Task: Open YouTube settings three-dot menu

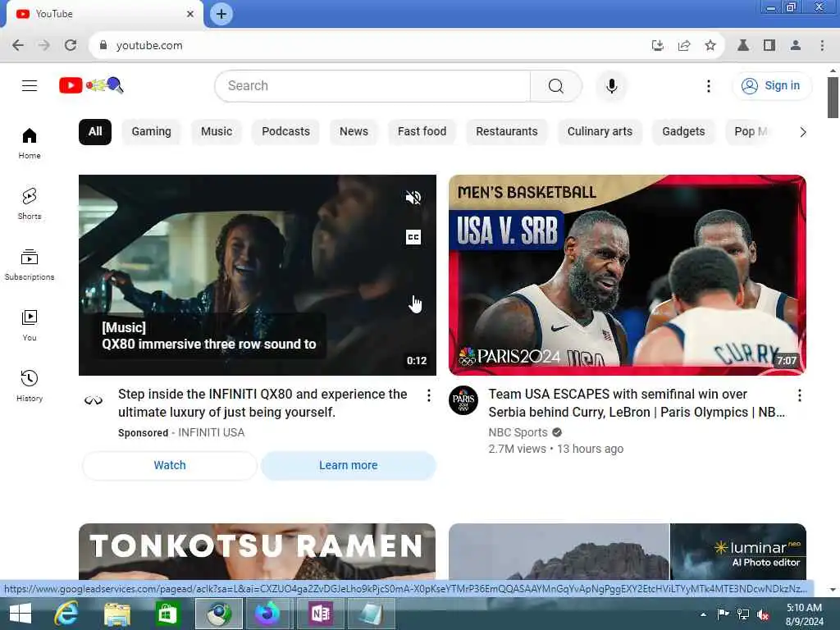Action: point(708,85)
